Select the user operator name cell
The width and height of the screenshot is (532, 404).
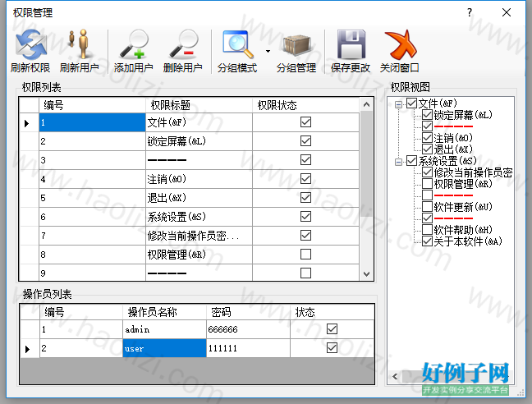[164, 348]
